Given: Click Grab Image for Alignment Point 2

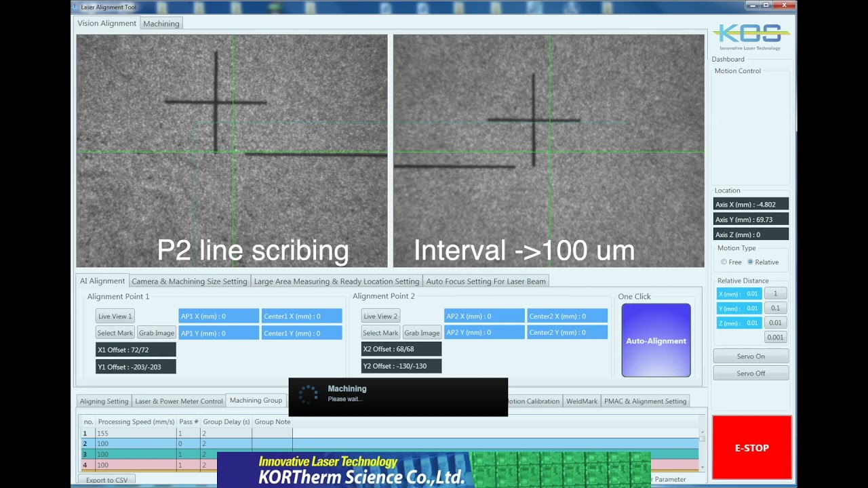Looking at the screenshot, I should coord(422,333).
